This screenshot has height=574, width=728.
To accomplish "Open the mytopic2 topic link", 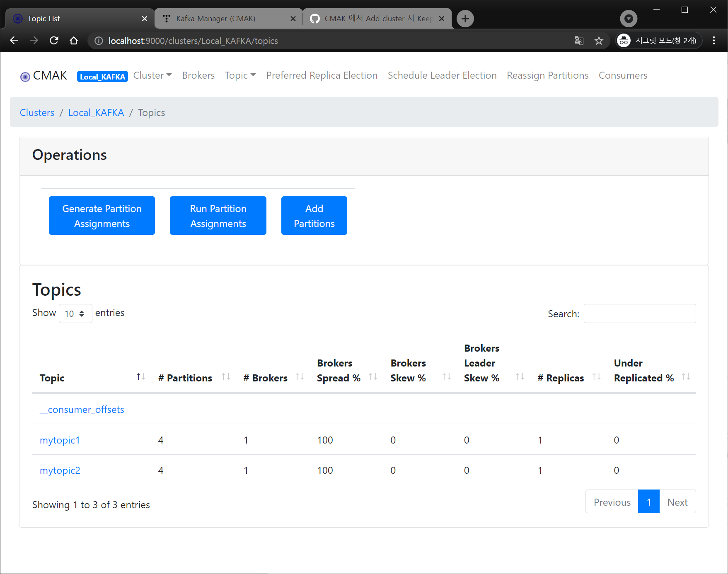I will [x=60, y=470].
